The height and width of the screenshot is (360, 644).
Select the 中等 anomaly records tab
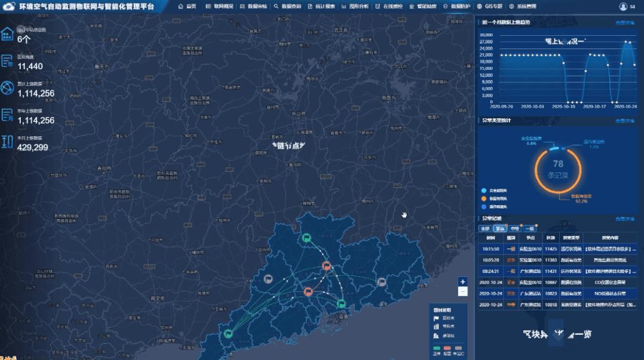pos(514,229)
